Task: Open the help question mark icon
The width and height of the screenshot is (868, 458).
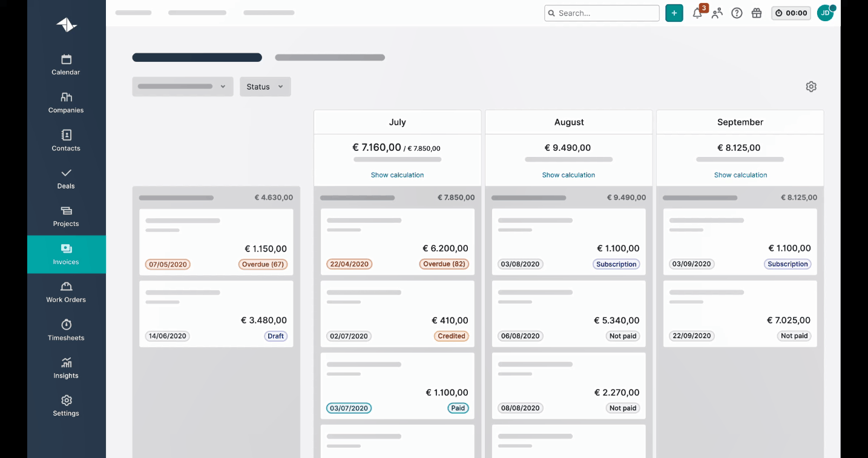Action: tap(737, 13)
